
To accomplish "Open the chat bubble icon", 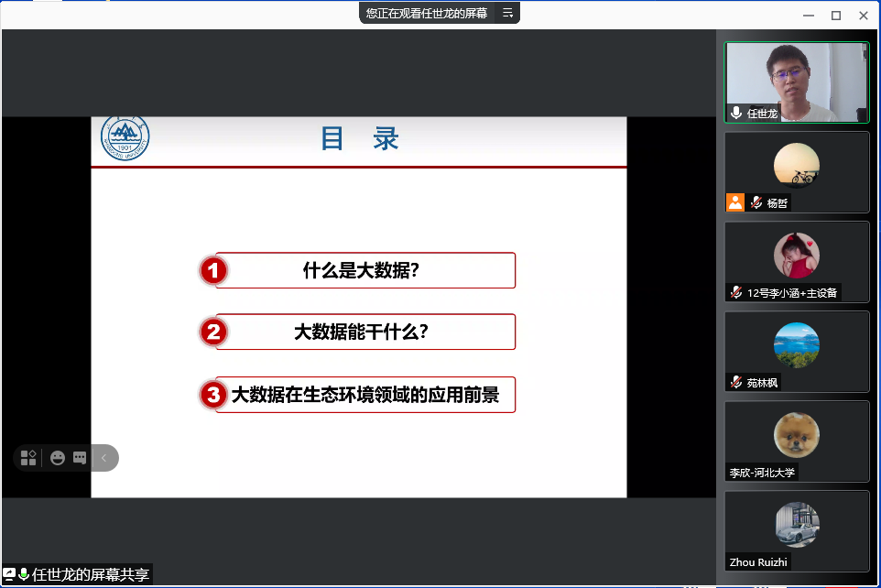I will click(x=80, y=458).
